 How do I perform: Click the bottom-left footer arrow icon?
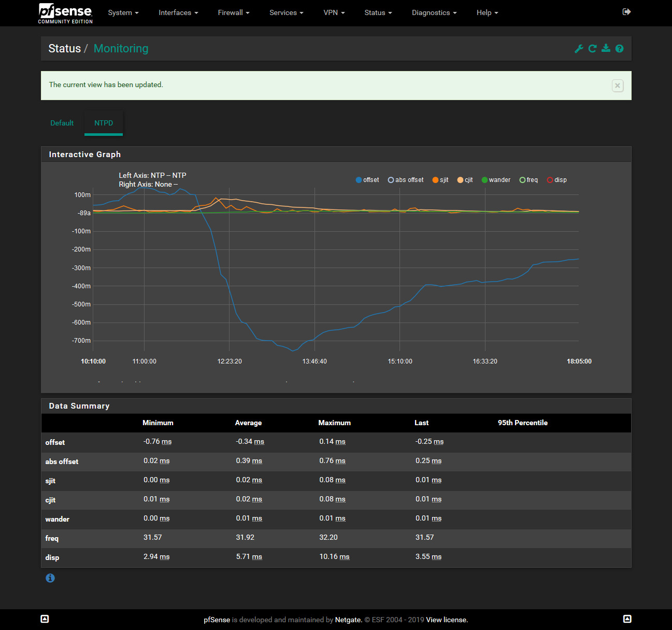[x=45, y=619]
